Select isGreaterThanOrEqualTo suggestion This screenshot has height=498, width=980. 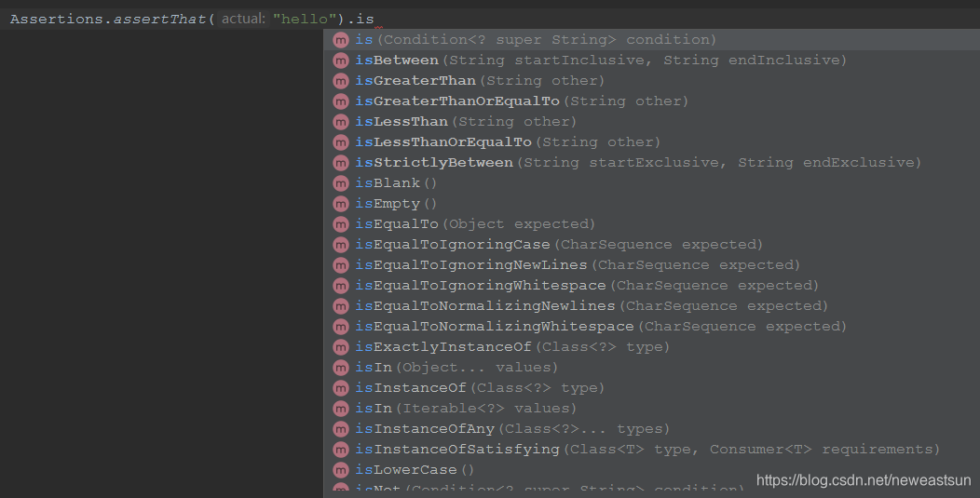click(x=652, y=101)
